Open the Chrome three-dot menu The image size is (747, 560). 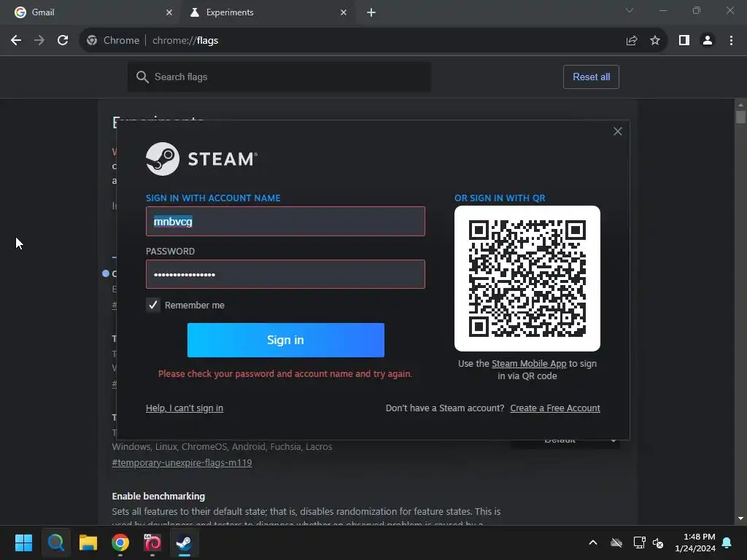pyautogui.click(x=731, y=41)
